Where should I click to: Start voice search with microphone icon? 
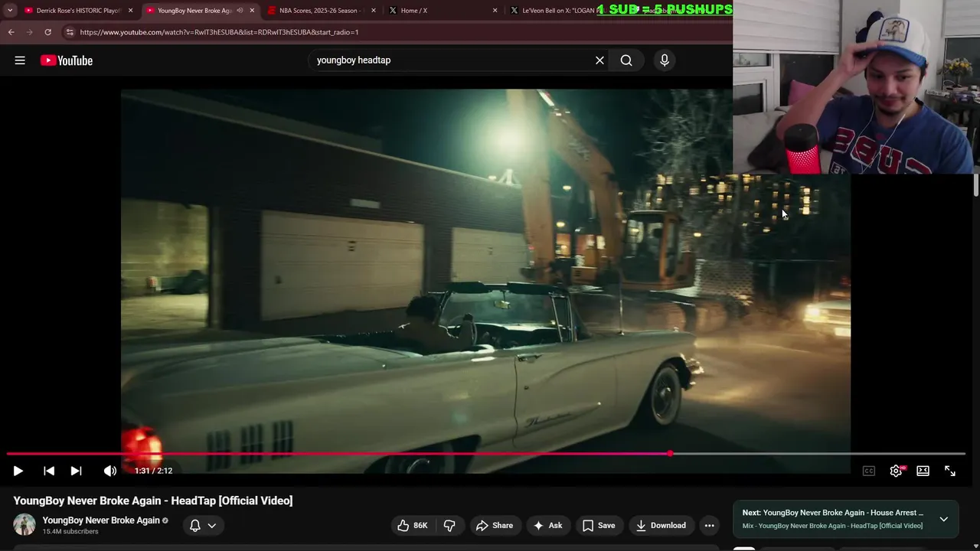(x=665, y=60)
